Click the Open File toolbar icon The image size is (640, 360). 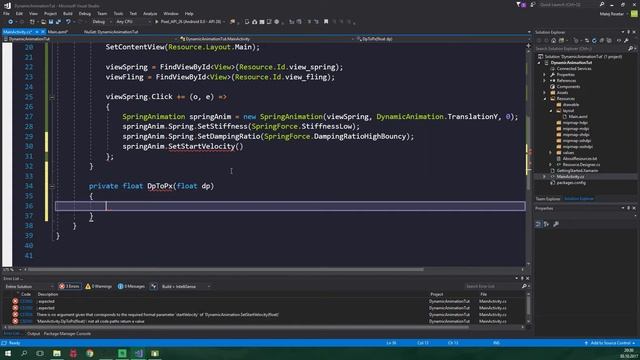point(43,22)
